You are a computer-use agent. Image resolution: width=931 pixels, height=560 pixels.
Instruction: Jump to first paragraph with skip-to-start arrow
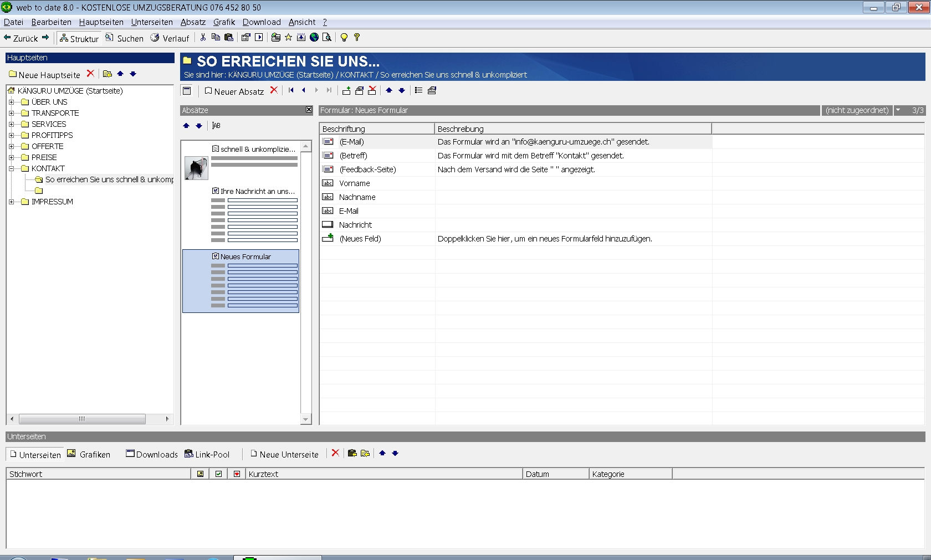(x=291, y=90)
